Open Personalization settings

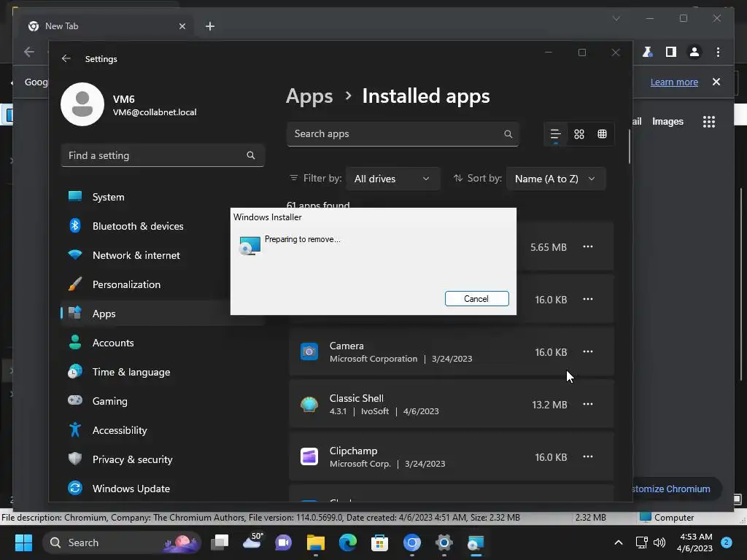pos(163,284)
